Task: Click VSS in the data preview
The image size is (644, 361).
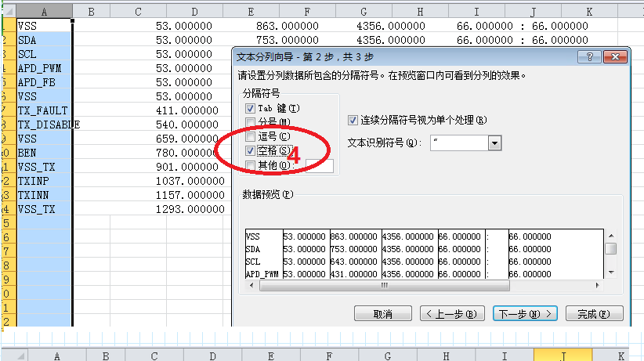Action: pos(253,236)
